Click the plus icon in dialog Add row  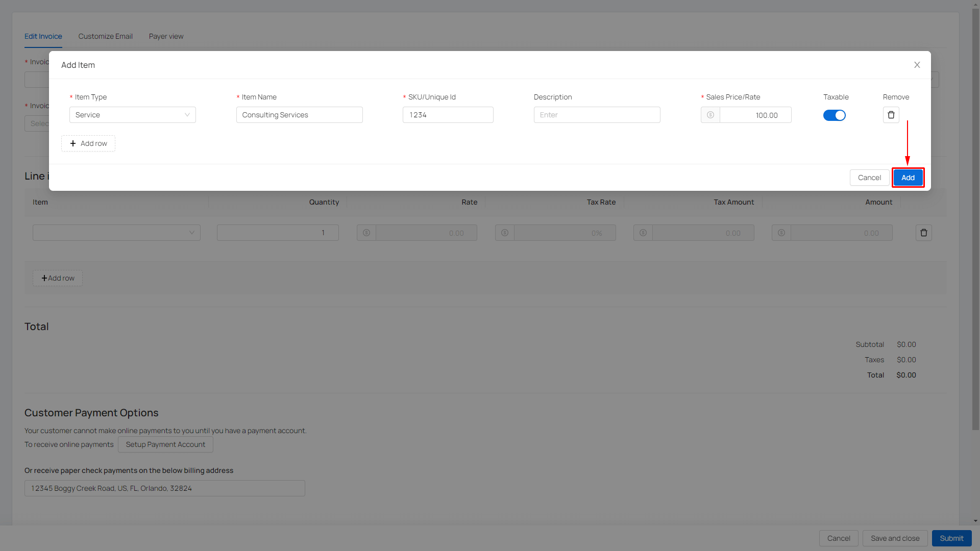[x=73, y=143]
